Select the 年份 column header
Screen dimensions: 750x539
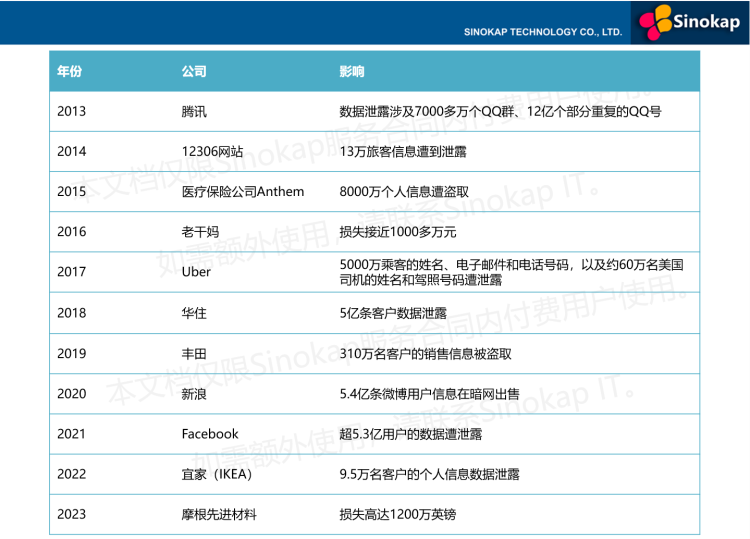click(69, 72)
